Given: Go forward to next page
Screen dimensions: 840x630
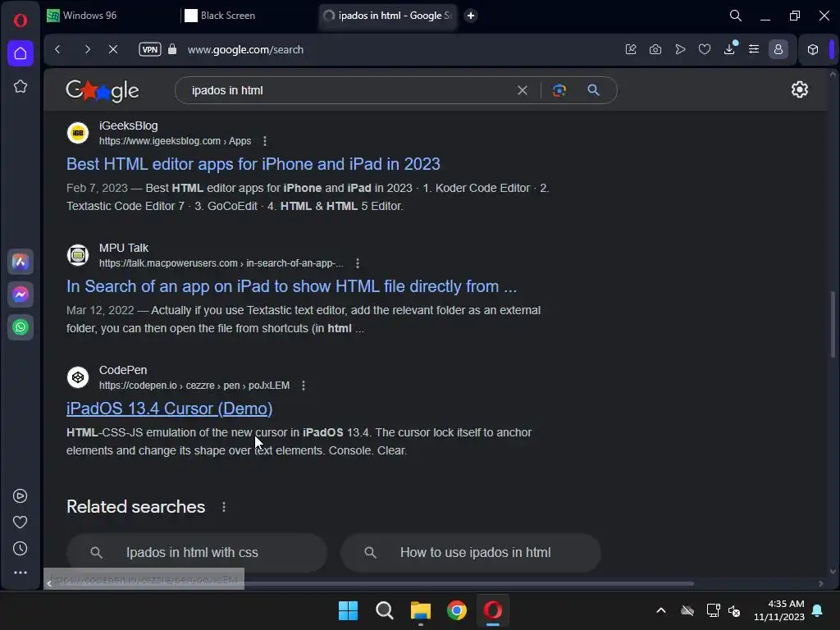Looking at the screenshot, I should (x=87, y=49).
